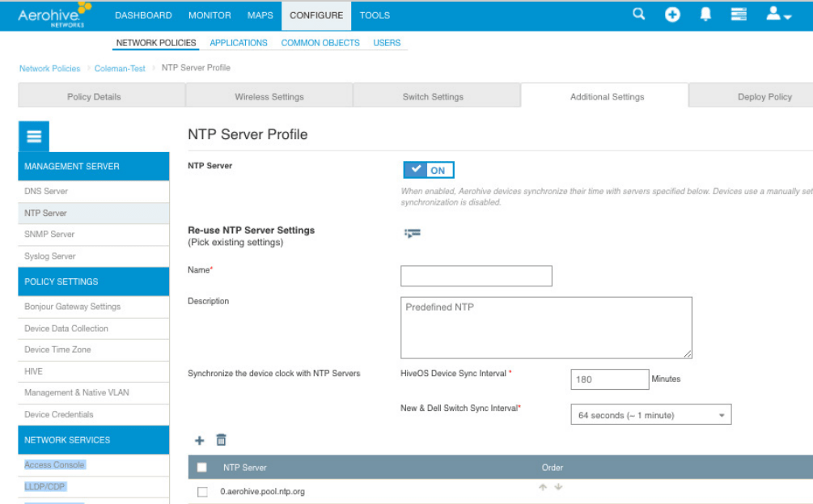This screenshot has width=813, height=504.
Task: Add a new NTP server with plus icon
Action: tap(199, 440)
